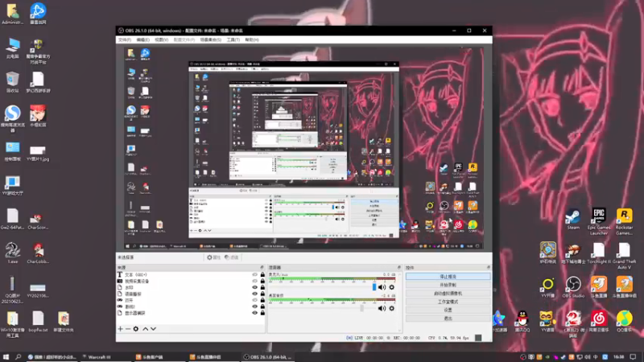
Task: Mute the 桌面音频 speaker icon
Action: [382, 308]
